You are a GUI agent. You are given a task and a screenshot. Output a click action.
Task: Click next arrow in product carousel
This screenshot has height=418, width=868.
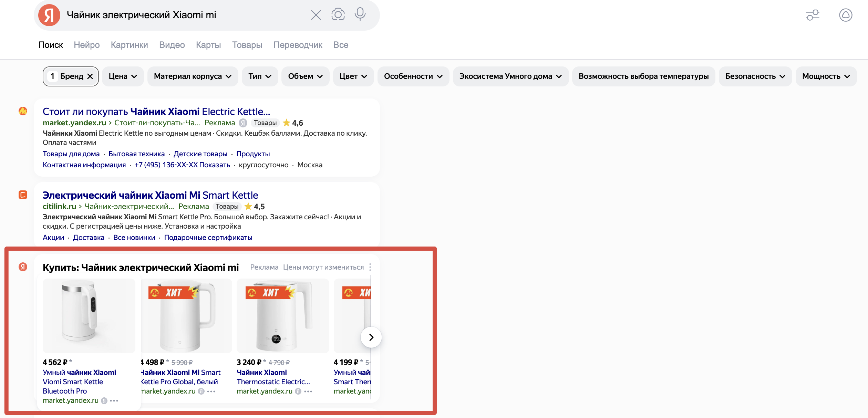(371, 337)
